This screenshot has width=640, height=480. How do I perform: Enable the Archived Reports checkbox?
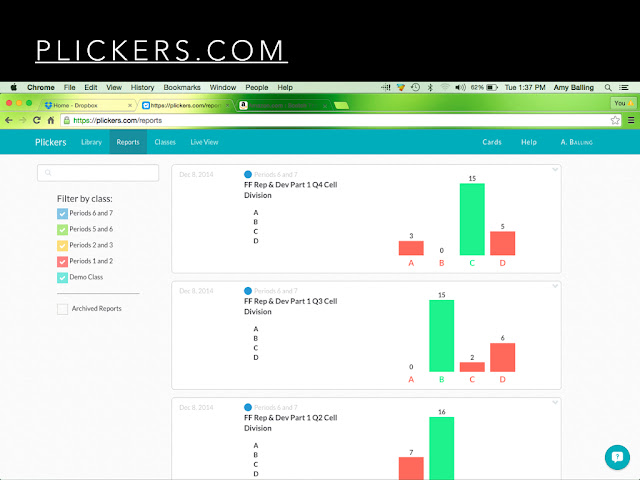tap(62, 309)
